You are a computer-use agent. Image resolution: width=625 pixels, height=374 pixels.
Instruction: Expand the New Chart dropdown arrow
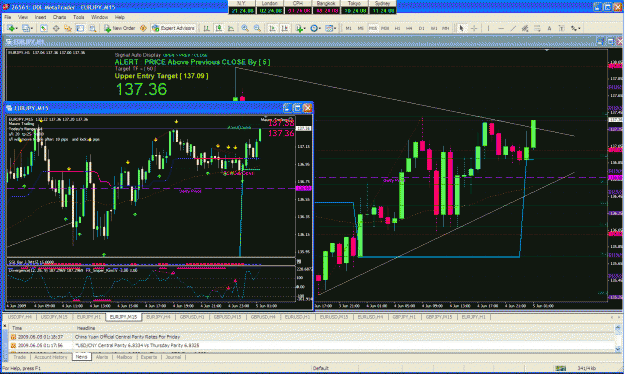tap(16, 29)
